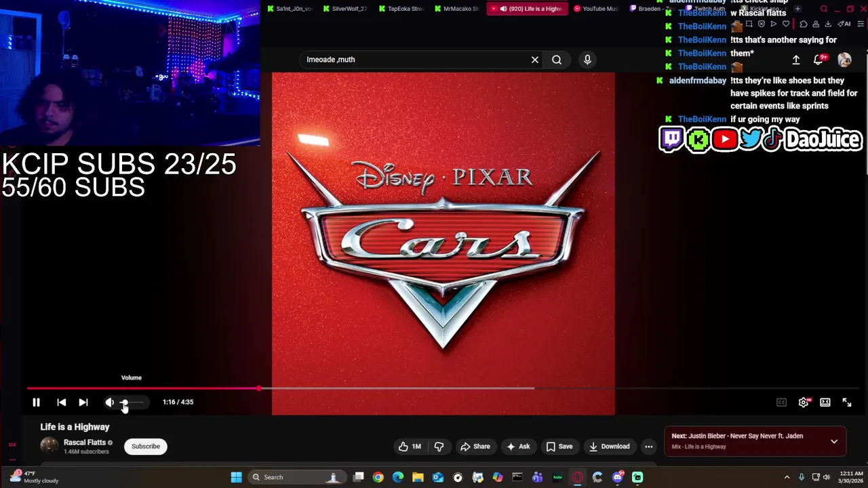Start voice search with the microphone
This screenshot has width=868, height=488.
point(587,60)
